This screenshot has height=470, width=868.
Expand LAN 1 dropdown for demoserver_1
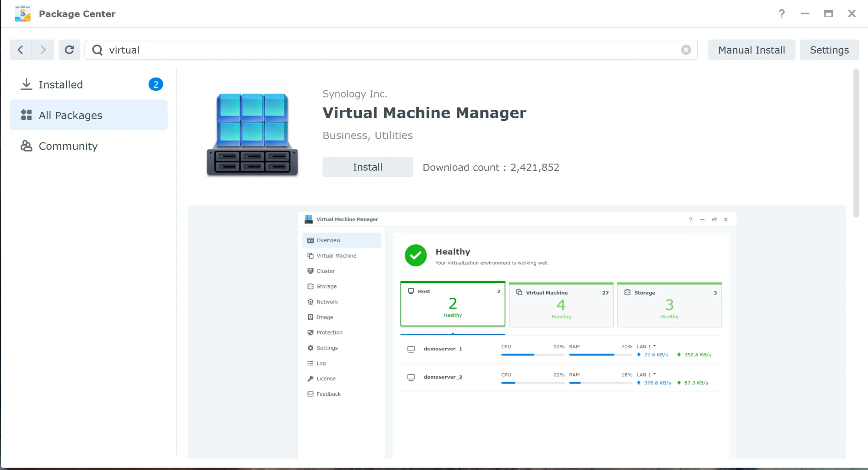[655, 346]
